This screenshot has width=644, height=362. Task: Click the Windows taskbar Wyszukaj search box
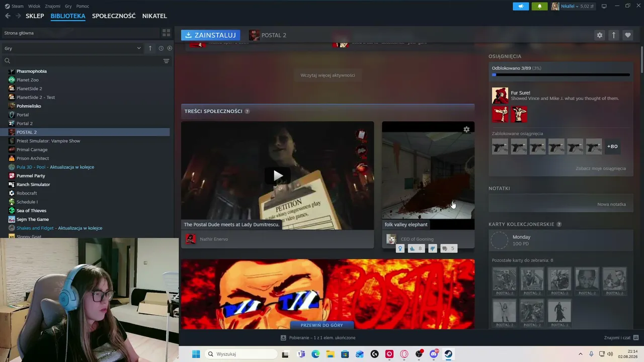[241, 354]
